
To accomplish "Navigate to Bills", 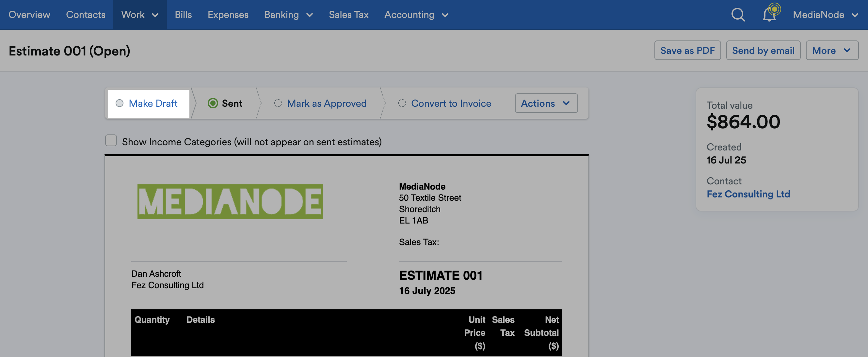I will pos(183,15).
